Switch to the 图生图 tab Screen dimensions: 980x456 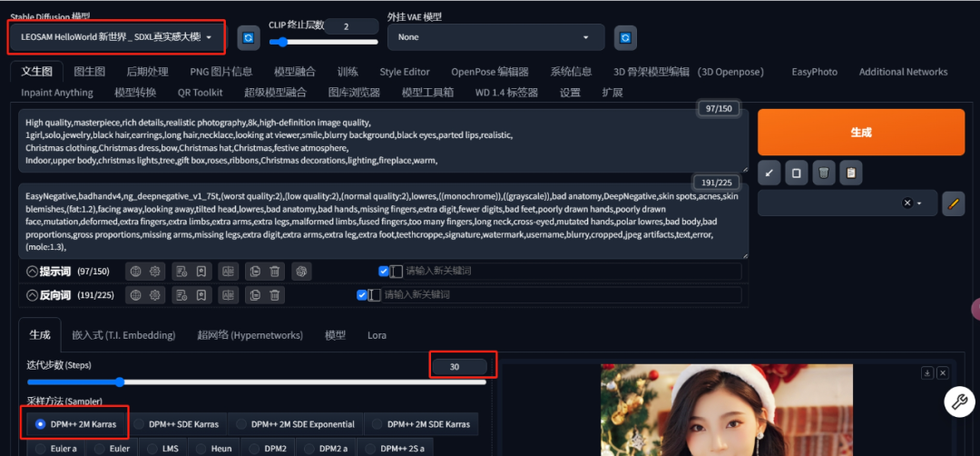click(x=89, y=72)
